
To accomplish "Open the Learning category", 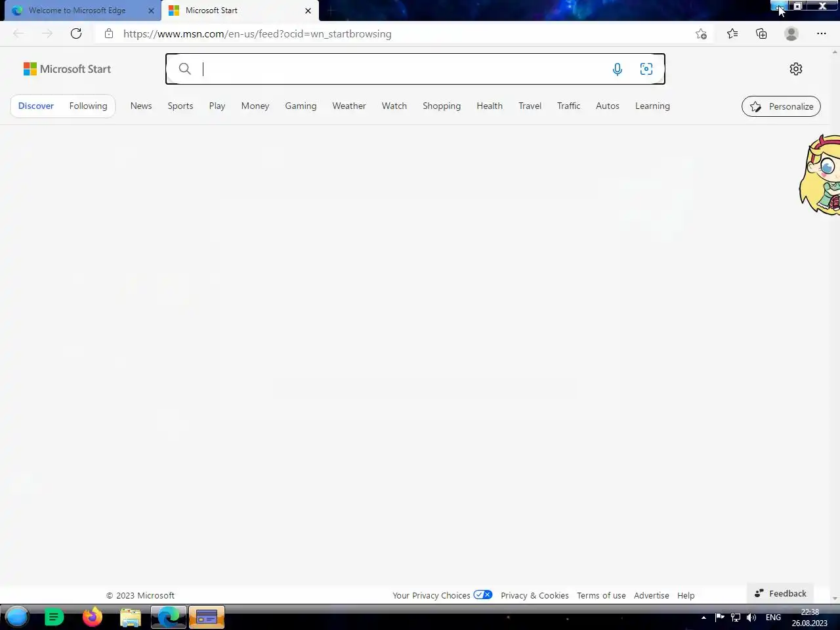I will [652, 106].
